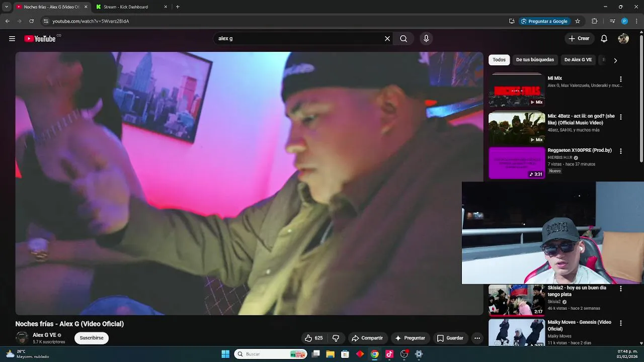Bookmark this page with the star

point(578,21)
